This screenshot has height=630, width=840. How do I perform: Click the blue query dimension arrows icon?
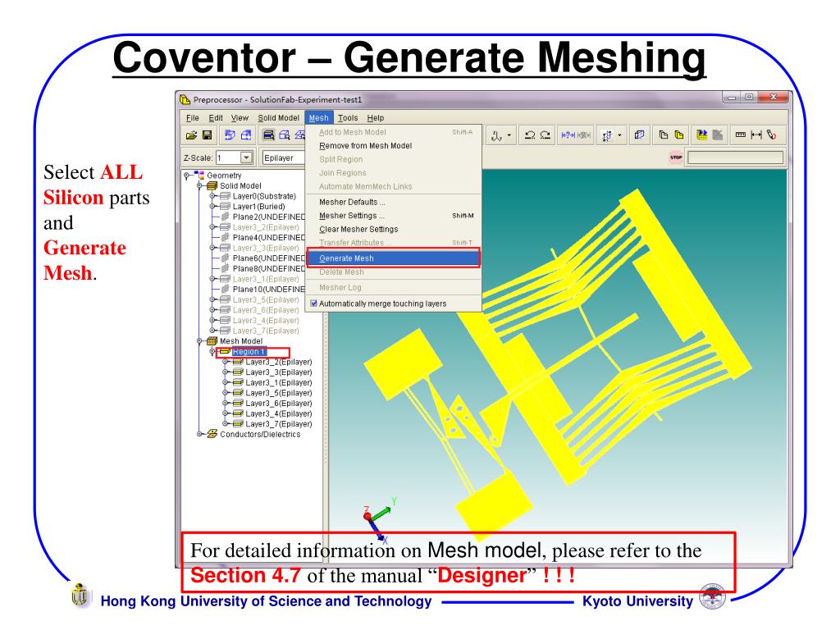568,135
